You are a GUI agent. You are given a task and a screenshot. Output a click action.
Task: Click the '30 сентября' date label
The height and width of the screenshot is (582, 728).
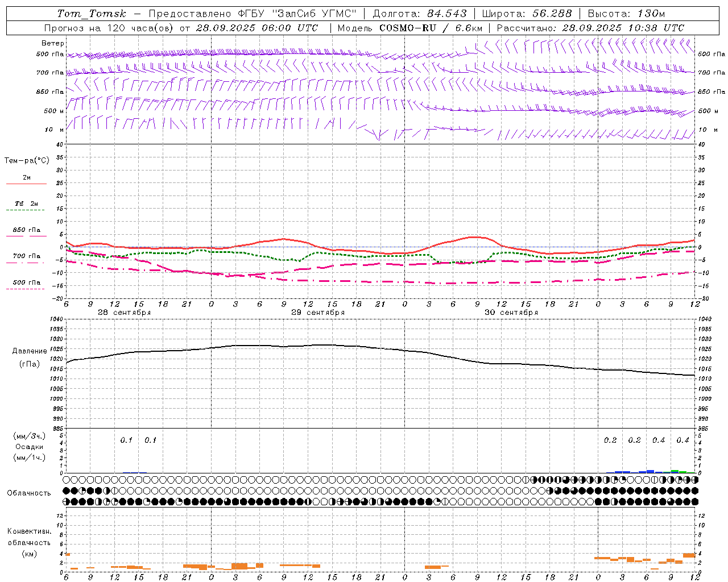point(511,313)
